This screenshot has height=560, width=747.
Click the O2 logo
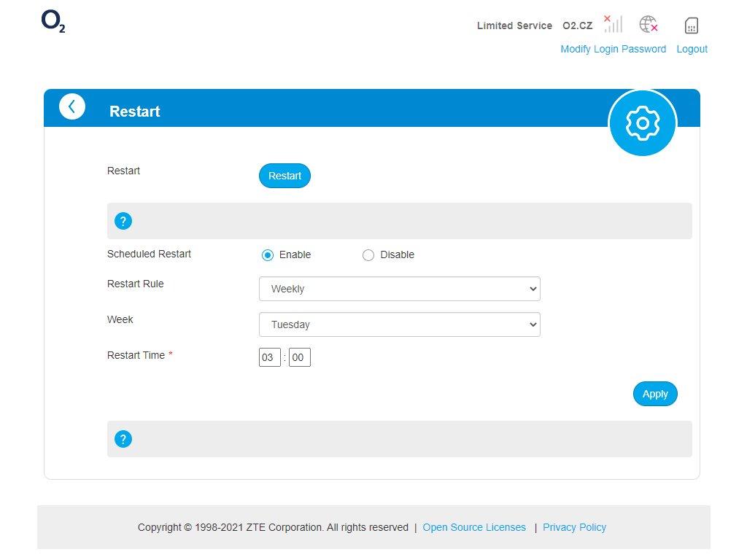53,22
